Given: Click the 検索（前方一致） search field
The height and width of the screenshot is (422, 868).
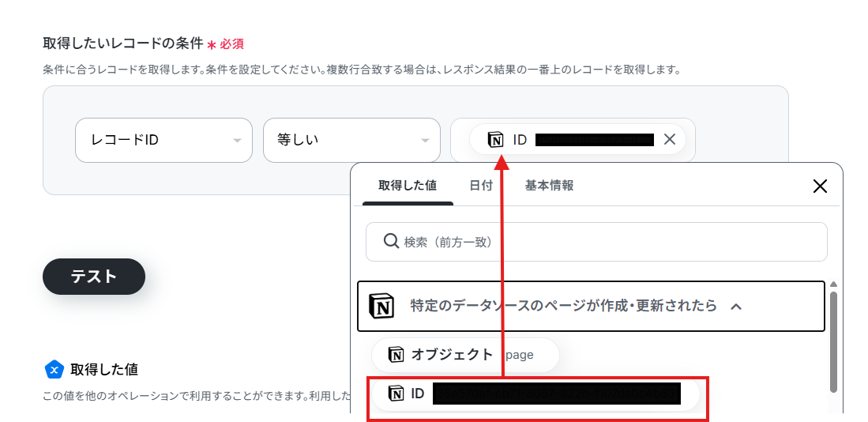Looking at the screenshot, I should [x=596, y=242].
